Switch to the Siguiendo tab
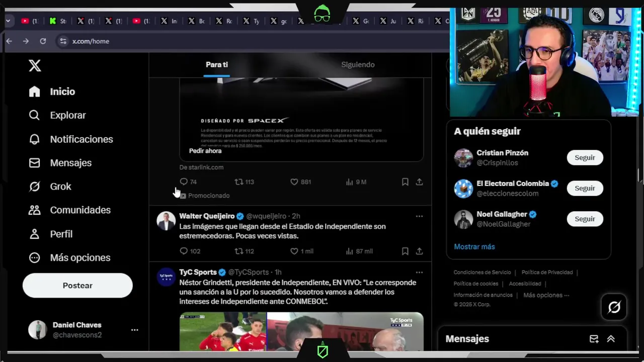Screen dimensions: 644x362 click(x=358, y=64)
